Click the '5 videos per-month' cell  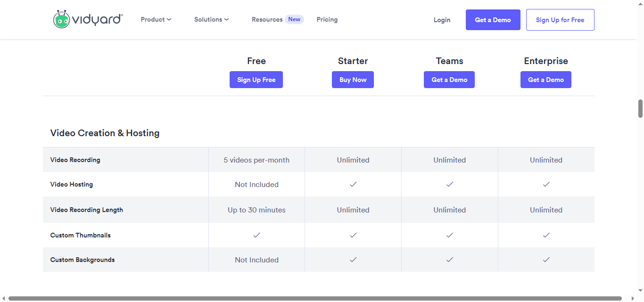[x=256, y=160]
